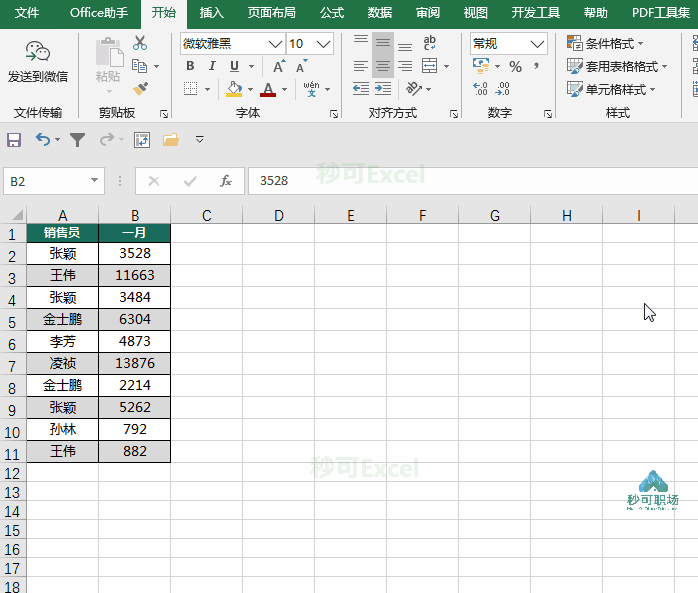Toggle align text right
Image resolution: width=698 pixels, height=593 pixels.
pyautogui.click(x=405, y=66)
